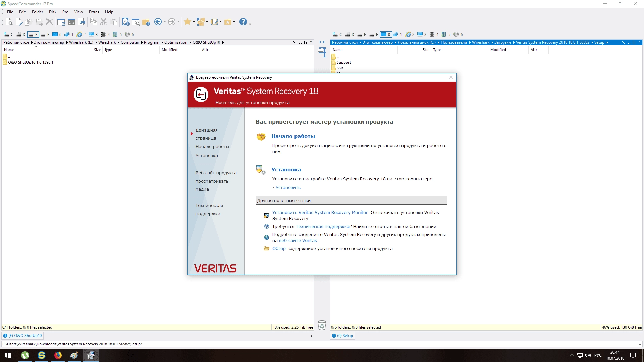644x362 pixels.
Task: Select network location 1 in the right pane drive bar
Action: pos(398,34)
